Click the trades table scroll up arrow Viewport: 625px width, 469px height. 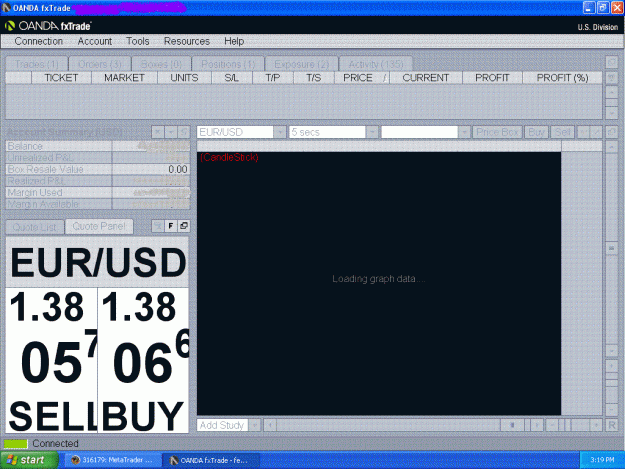611,92
